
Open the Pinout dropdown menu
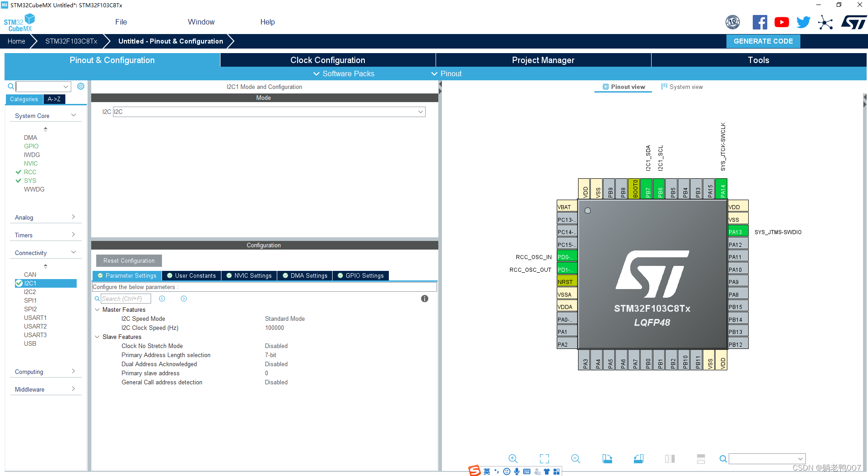446,74
